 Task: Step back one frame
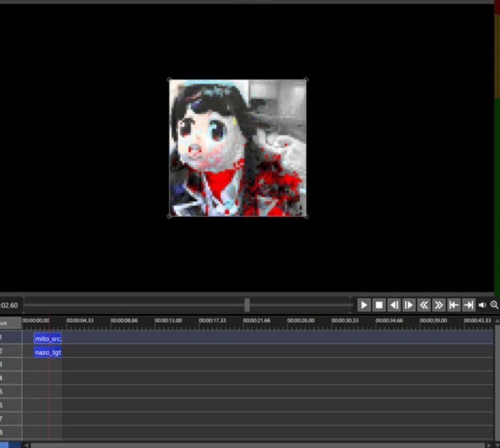coord(394,305)
